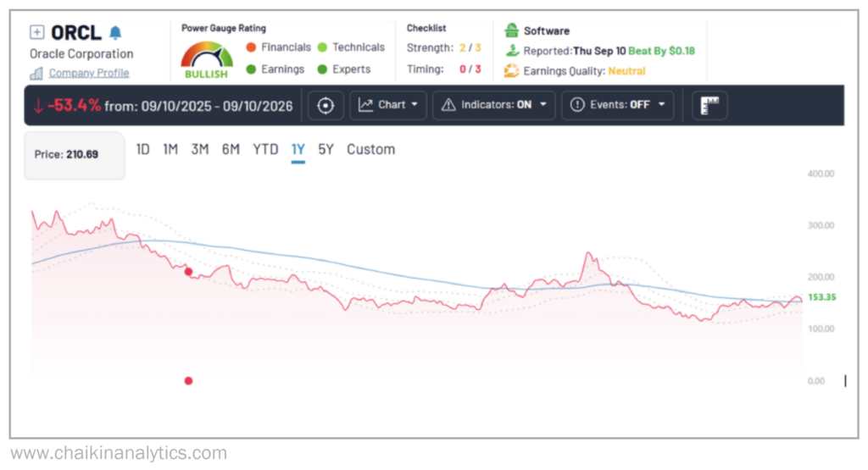Click the green Experts rating dot
This screenshot has height=470, width=868.
click(x=322, y=69)
